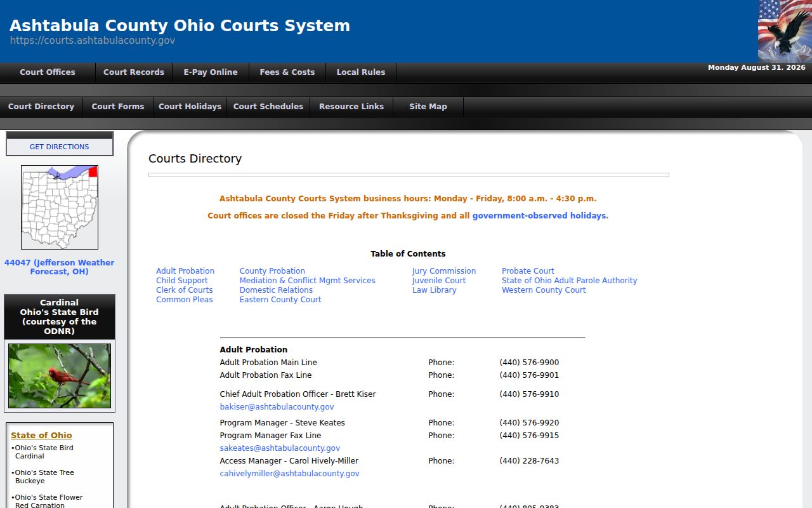Open the Court Records menu
This screenshot has height=508, width=812.
134,72
